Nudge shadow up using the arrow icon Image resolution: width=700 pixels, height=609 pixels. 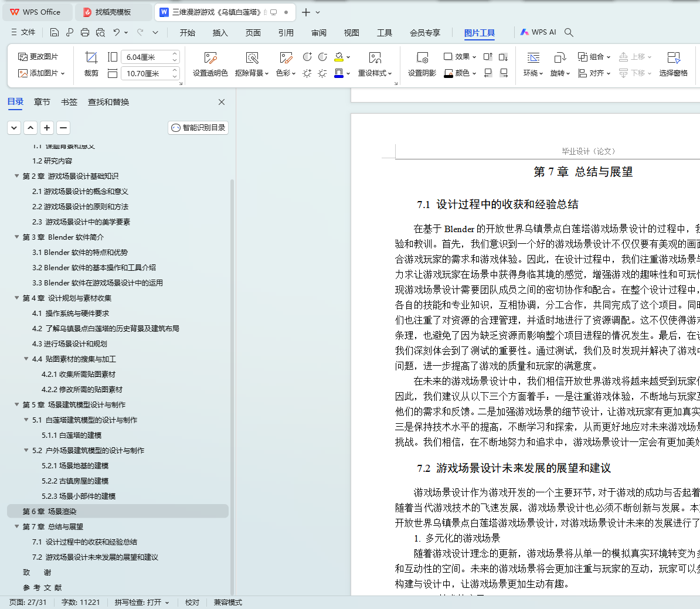pos(488,57)
